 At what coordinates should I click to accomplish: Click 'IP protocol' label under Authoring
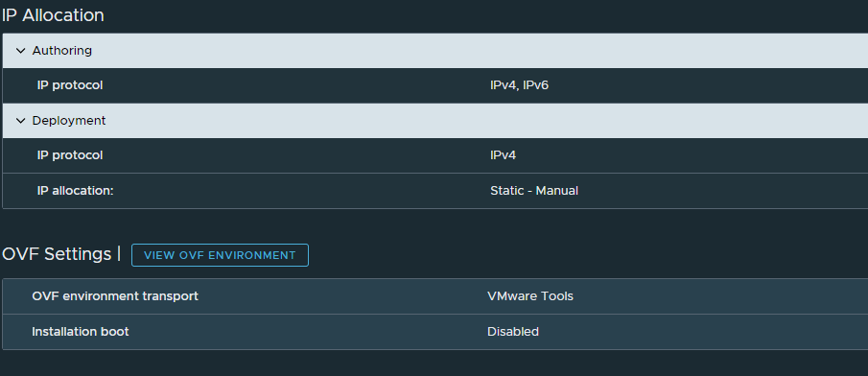pyautogui.click(x=70, y=85)
